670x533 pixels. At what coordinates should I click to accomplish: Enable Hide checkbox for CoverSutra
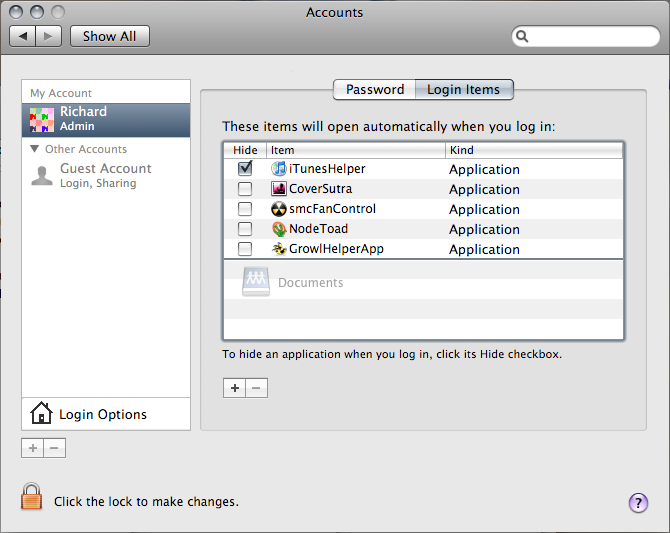pos(245,189)
